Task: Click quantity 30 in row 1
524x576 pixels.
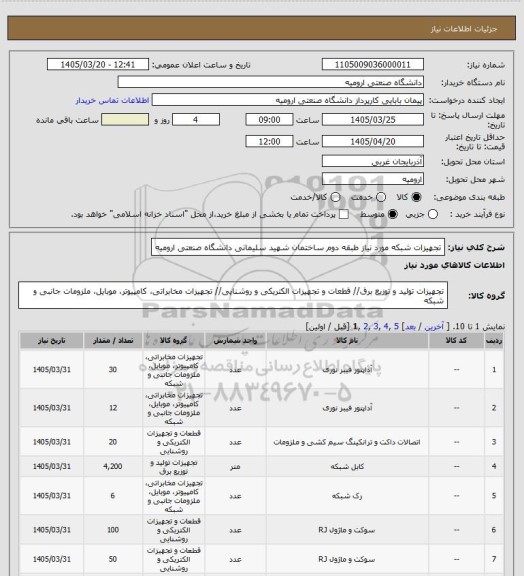Action: tap(113, 370)
